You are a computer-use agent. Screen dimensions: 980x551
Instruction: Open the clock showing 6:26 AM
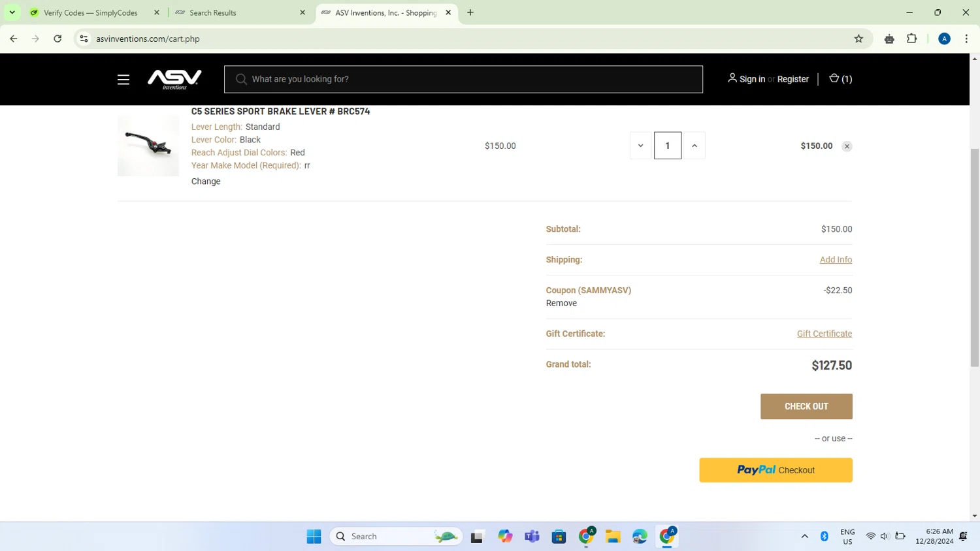coord(934,537)
